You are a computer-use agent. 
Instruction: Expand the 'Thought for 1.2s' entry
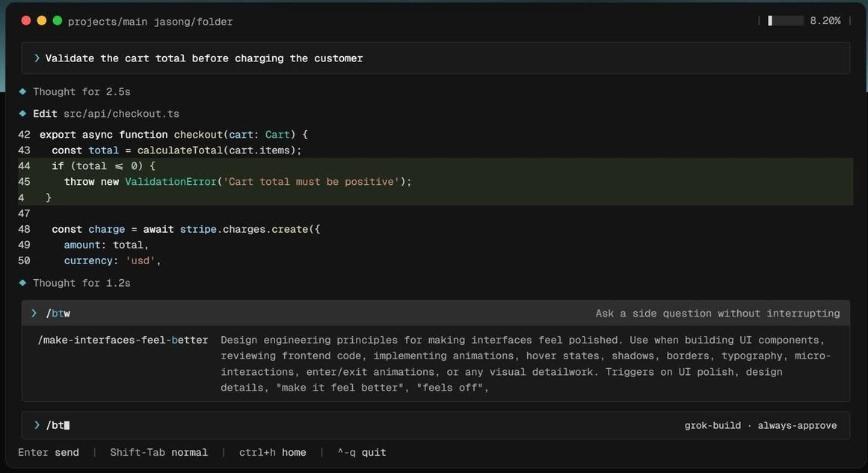pos(81,283)
